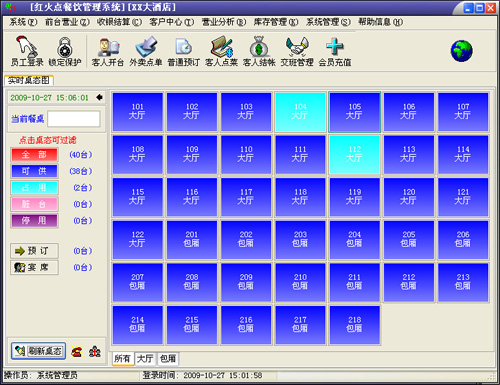Viewport: 500px width, 385px height.
Task: Click the red telephone icon beside refresh
Action: tap(77, 351)
